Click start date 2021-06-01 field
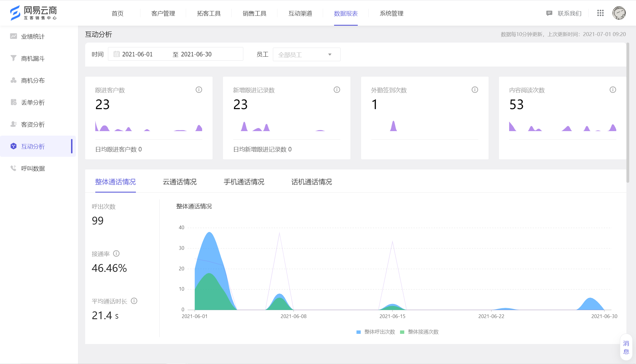Screen dimensions: 636x364 (x=138, y=54)
